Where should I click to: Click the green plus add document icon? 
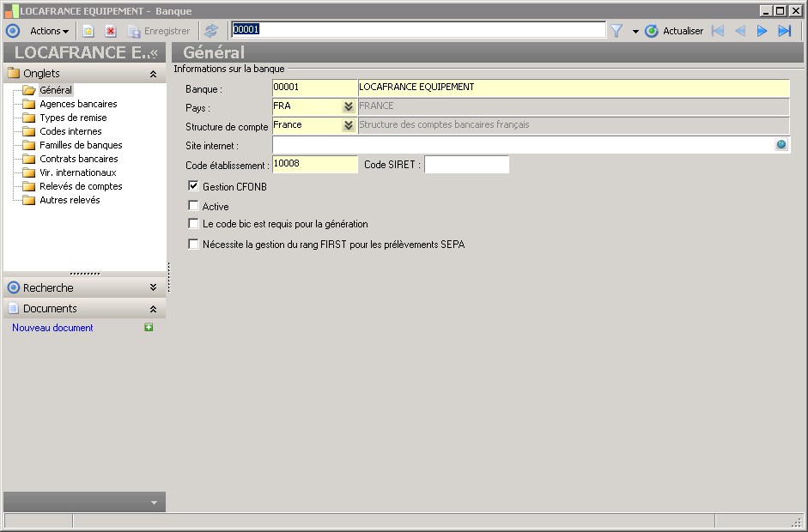[x=149, y=327]
